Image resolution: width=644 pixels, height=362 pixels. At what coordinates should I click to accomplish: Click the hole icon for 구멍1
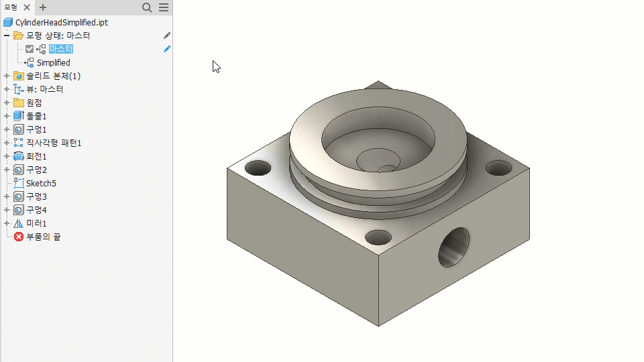click(x=19, y=129)
